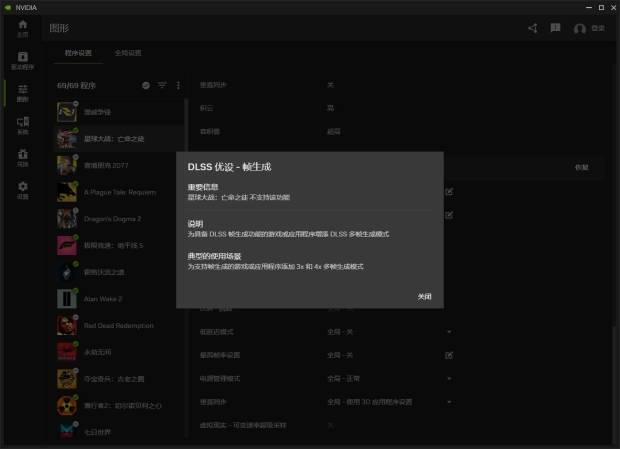This screenshot has height=449, width=620.
Task: Click the NVIDIA logo in title bar
Action: tap(8, 7)
